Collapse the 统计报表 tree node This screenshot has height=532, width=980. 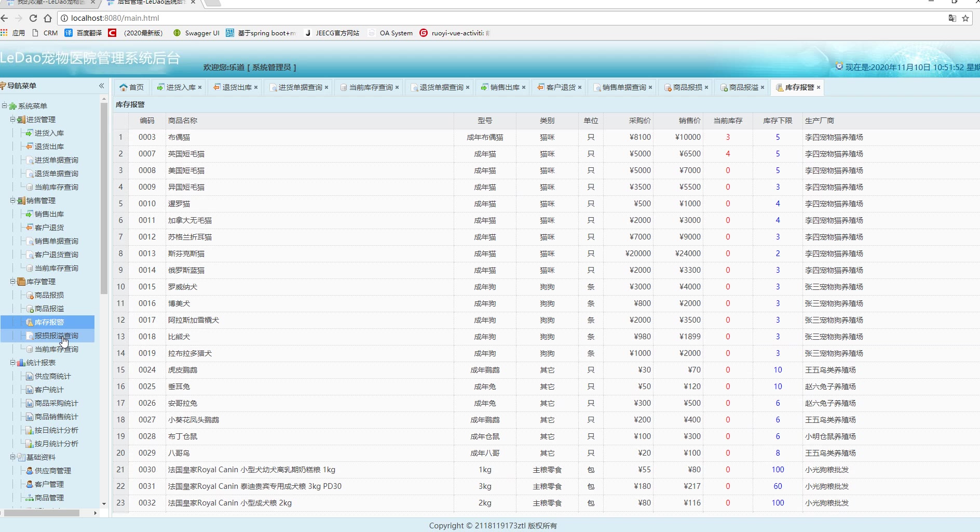[13, 363]
